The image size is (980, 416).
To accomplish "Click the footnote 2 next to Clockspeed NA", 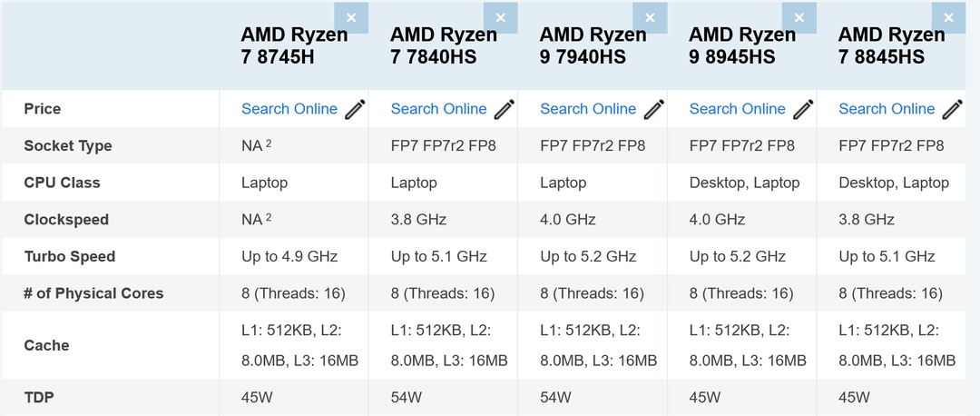I will coord(269,217).
